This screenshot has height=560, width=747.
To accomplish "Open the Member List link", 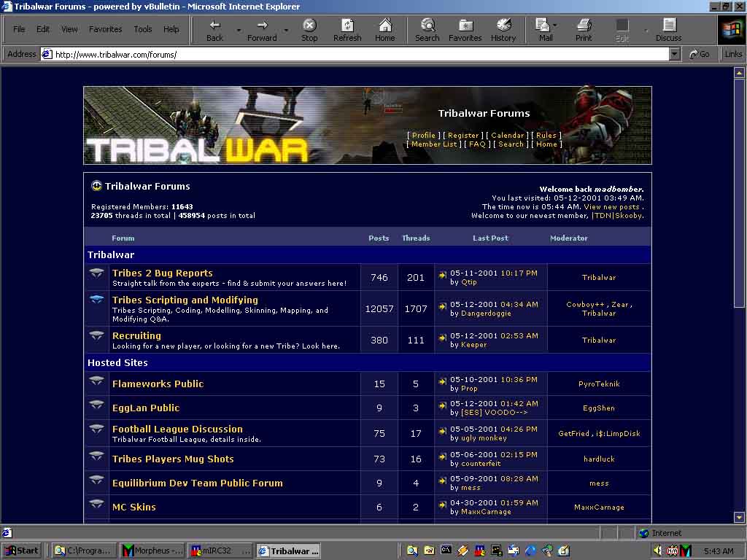I will (x=434, y=144).
